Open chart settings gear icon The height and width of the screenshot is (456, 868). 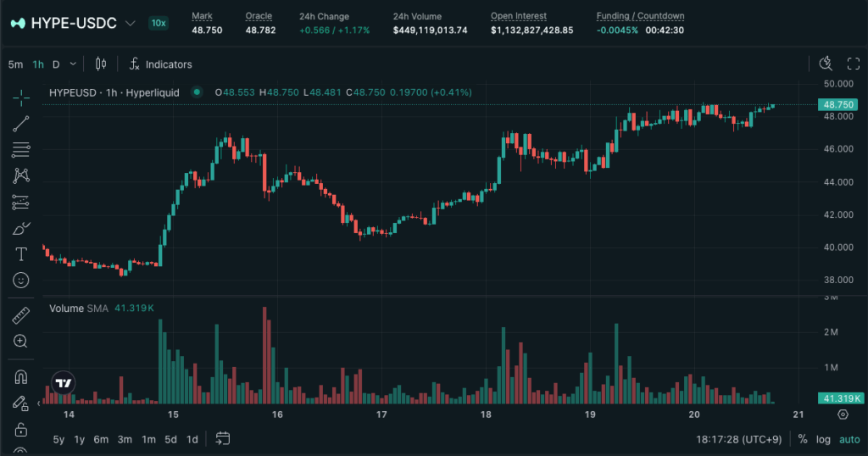843,414
